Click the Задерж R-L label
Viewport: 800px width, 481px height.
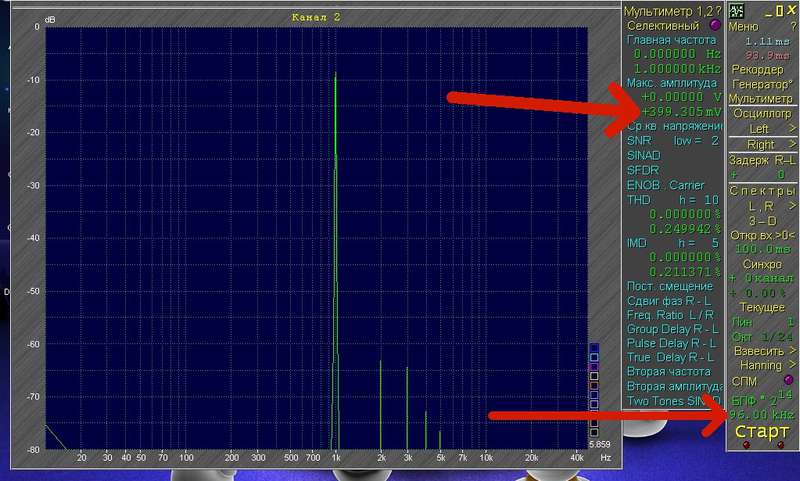coord(762,160)
